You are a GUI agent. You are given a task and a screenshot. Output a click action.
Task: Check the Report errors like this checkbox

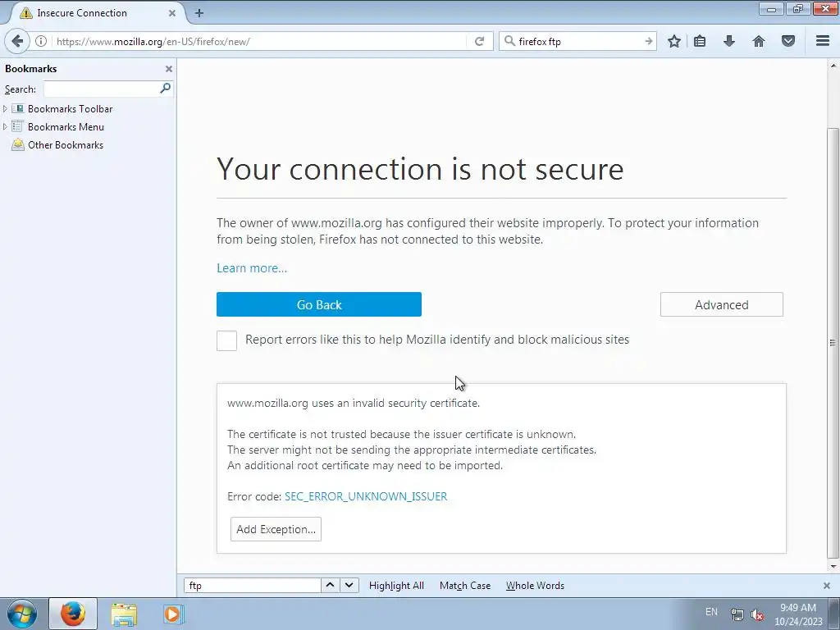226,340
